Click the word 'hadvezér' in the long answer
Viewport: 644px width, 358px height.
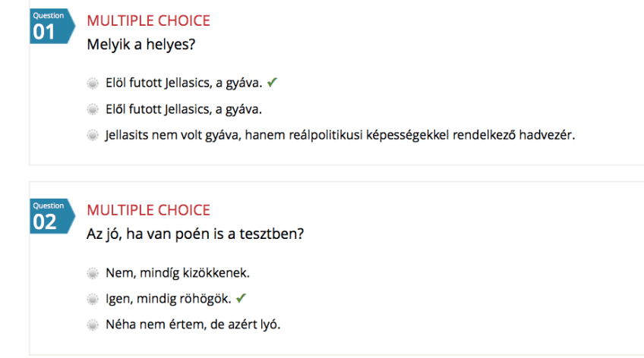click(551, 136)
